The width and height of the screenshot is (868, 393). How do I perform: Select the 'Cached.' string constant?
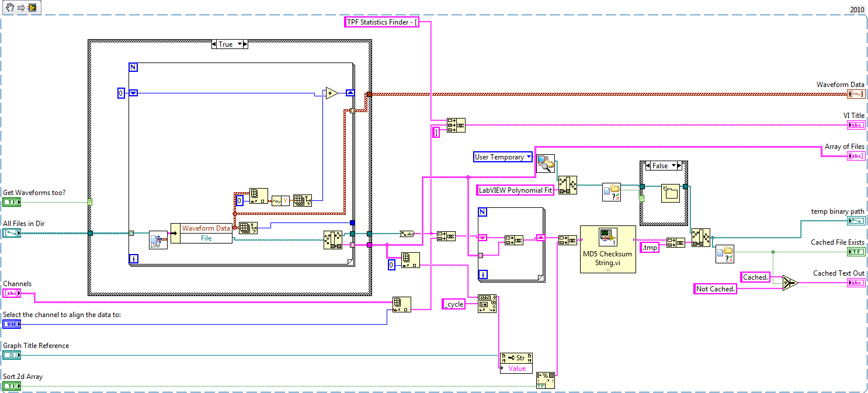click(x=756, y=277)
